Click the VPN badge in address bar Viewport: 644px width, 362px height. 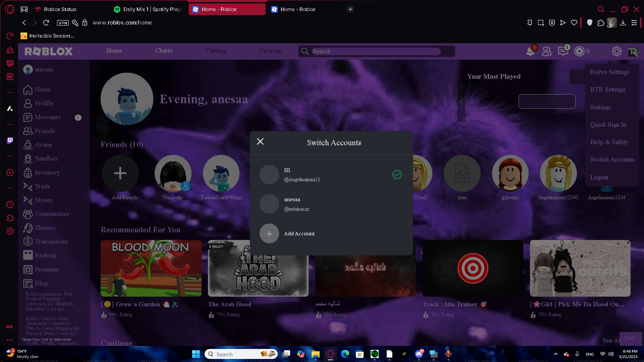63,23
